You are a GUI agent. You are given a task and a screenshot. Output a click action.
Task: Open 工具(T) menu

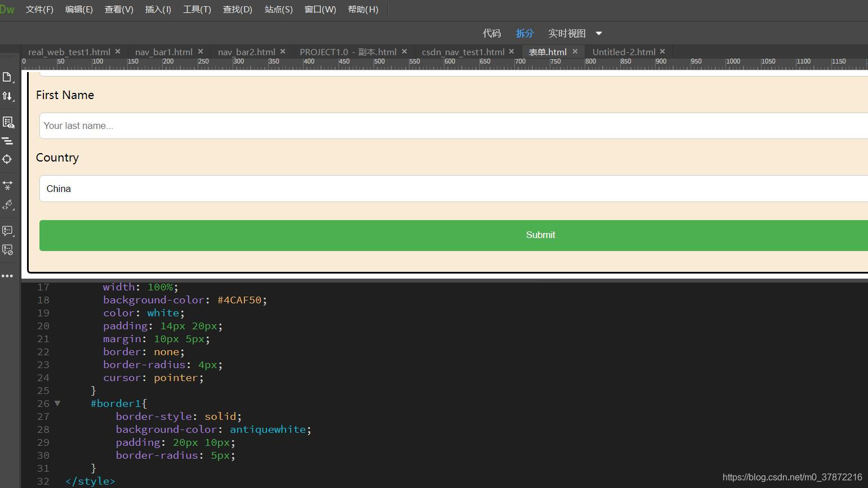[197, 10]
